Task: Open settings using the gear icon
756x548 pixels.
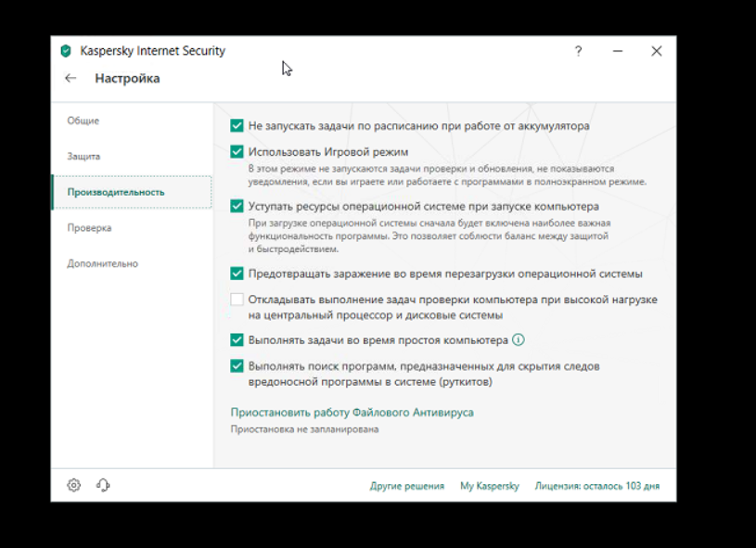Action: [74, 485]
